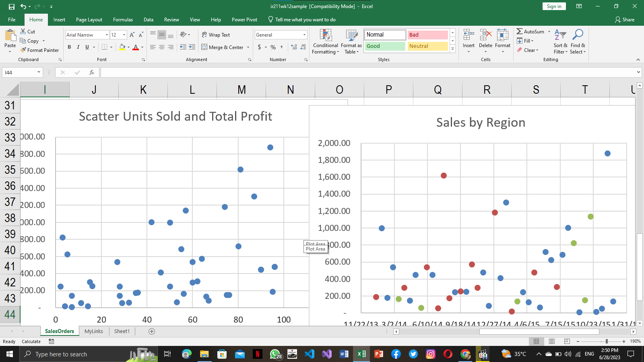Save the workbook with the floppy icon
This screenshot has width=644, height=362.
[12, 6]
